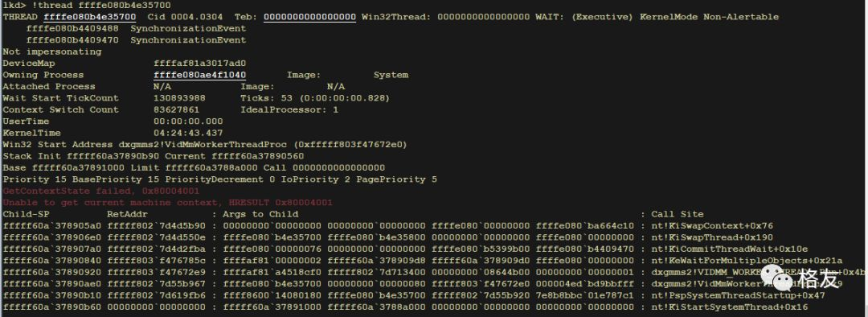Click the Child-SP column header
The image size is (868, 317).
click(26, 215)
